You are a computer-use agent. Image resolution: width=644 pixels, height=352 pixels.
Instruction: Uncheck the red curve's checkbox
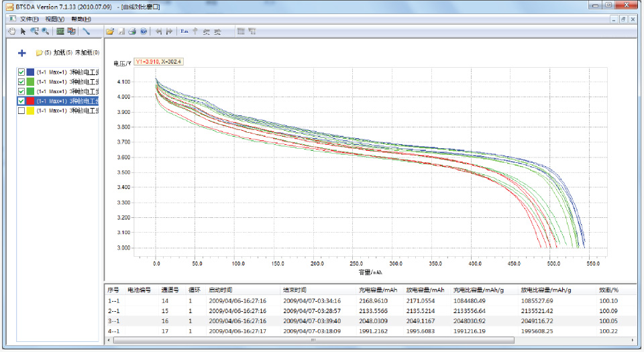pyautogui.click(x=21, y=101)
